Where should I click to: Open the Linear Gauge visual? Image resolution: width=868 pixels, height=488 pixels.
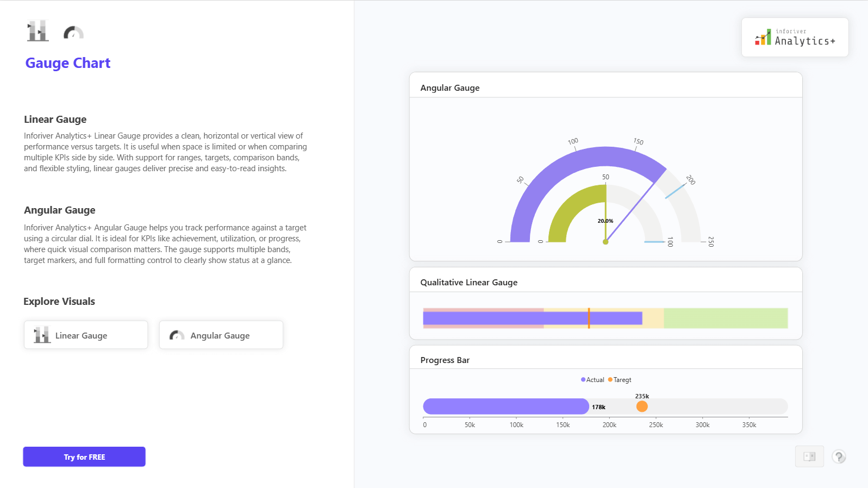(x=86, y=335)
